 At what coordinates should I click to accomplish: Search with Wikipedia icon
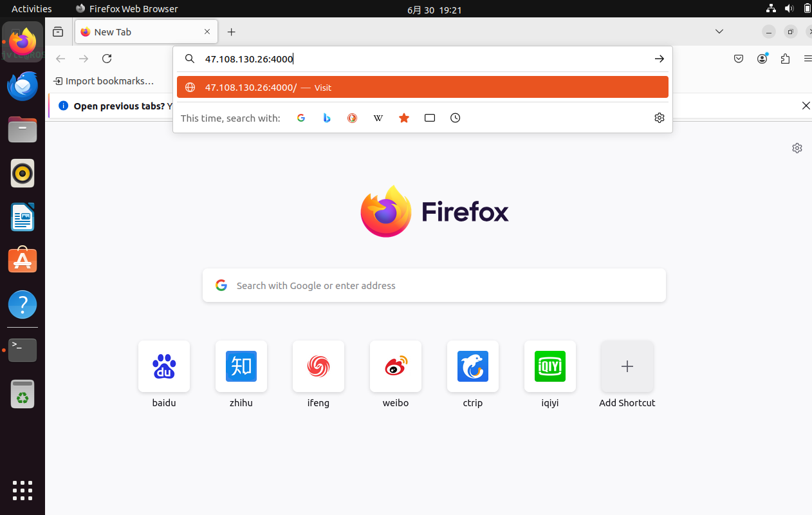[x=378, y=118]
